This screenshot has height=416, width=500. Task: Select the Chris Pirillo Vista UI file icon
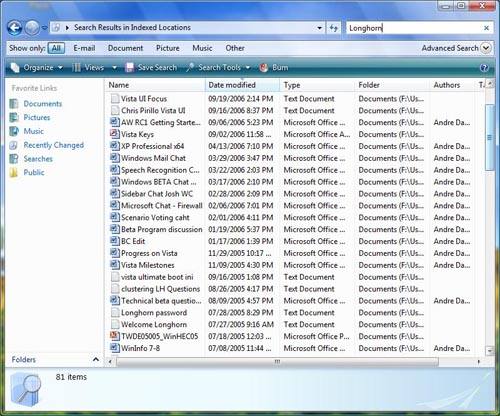pos(115,110)
